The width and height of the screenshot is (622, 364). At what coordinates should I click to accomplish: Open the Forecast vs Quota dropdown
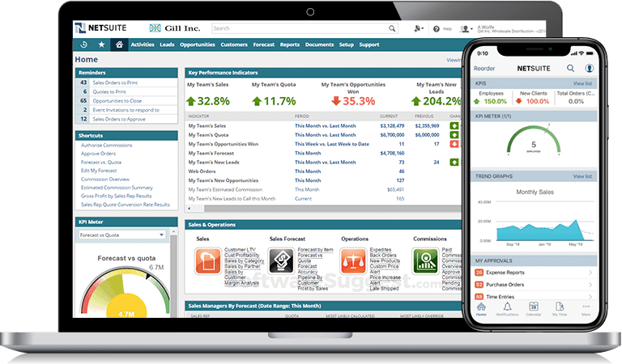coord(121,235)
